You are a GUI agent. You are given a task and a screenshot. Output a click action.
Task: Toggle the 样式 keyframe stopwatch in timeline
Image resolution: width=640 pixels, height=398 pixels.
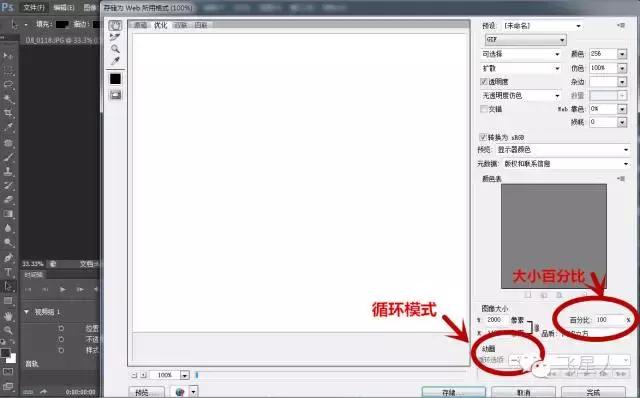coord(61,350)
